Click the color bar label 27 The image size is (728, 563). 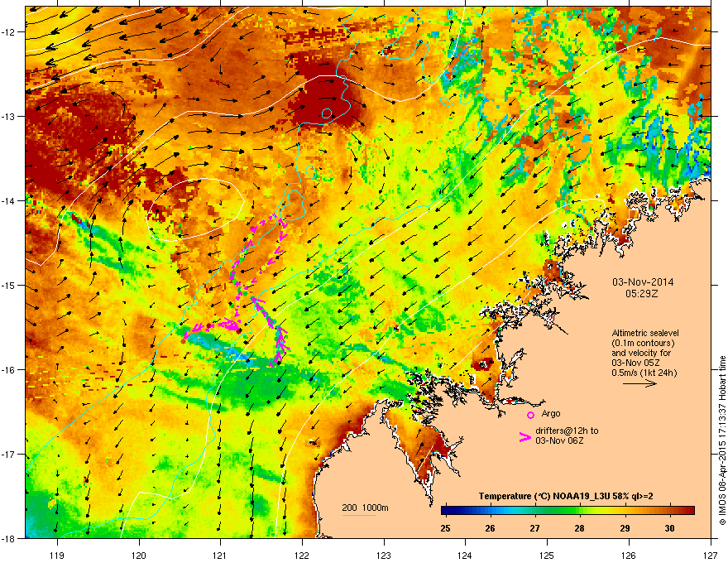(x=535, y=528)
